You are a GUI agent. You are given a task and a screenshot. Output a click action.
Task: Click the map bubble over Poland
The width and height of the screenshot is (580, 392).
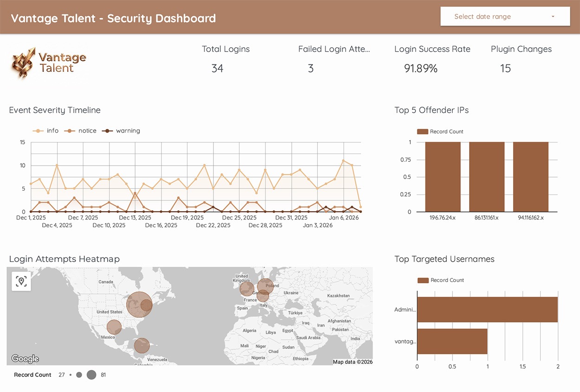pos(265,286)
